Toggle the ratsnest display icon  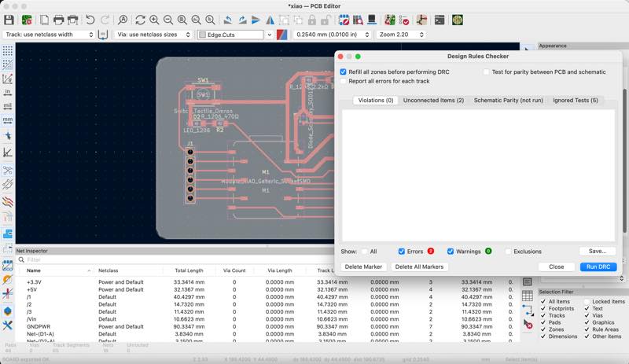[x=7, y=170]
